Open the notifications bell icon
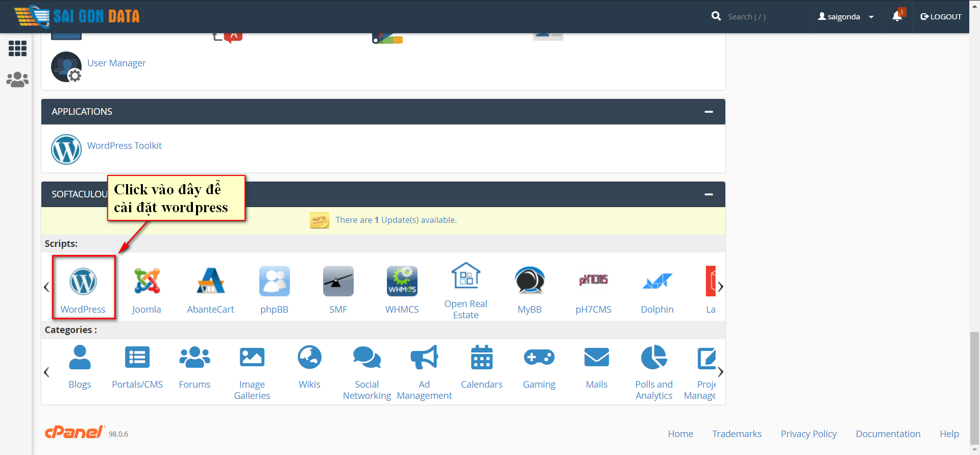This screenshot has height=455, width=980. tap(897, 16)
